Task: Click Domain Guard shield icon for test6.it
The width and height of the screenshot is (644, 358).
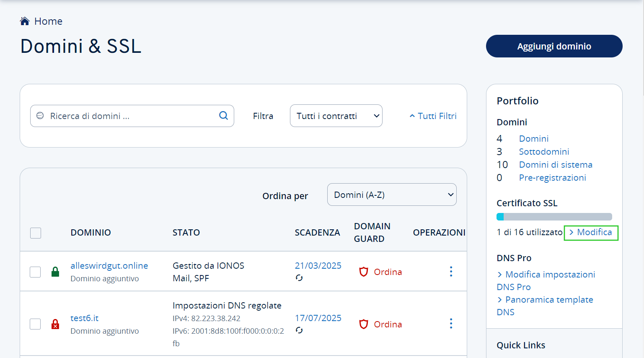Action: click(364, 324)
